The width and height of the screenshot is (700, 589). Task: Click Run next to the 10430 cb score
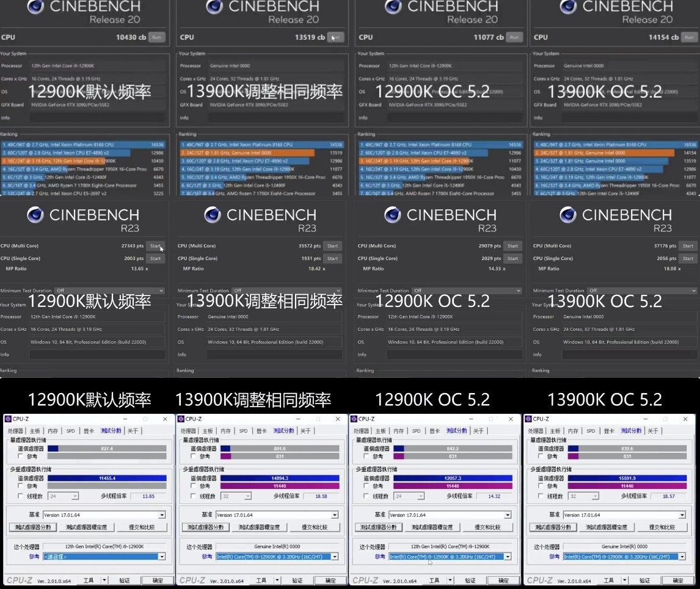[x=156, y=37]
